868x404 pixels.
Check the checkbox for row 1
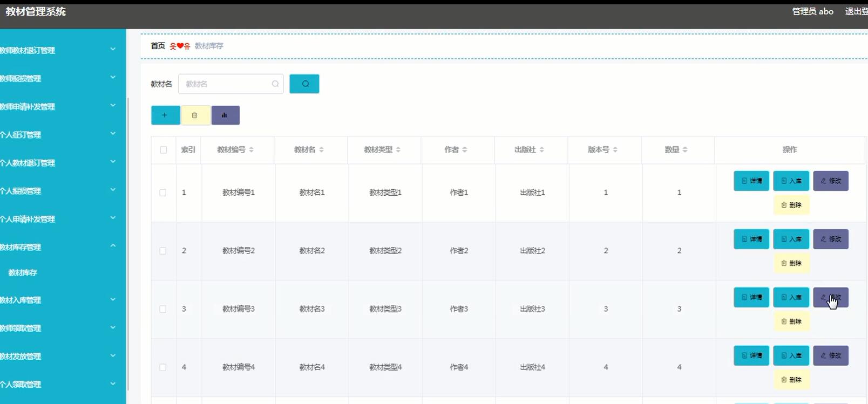coord(163,193)
